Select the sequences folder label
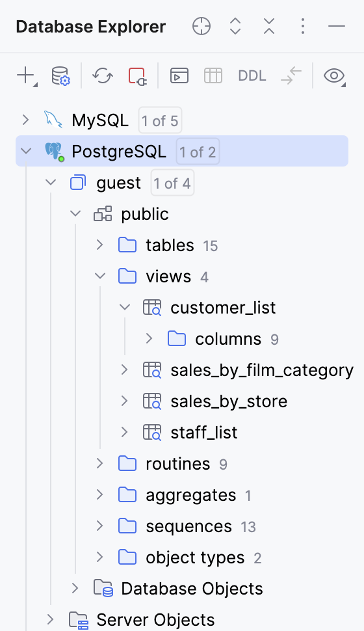 tap(189, 527)
